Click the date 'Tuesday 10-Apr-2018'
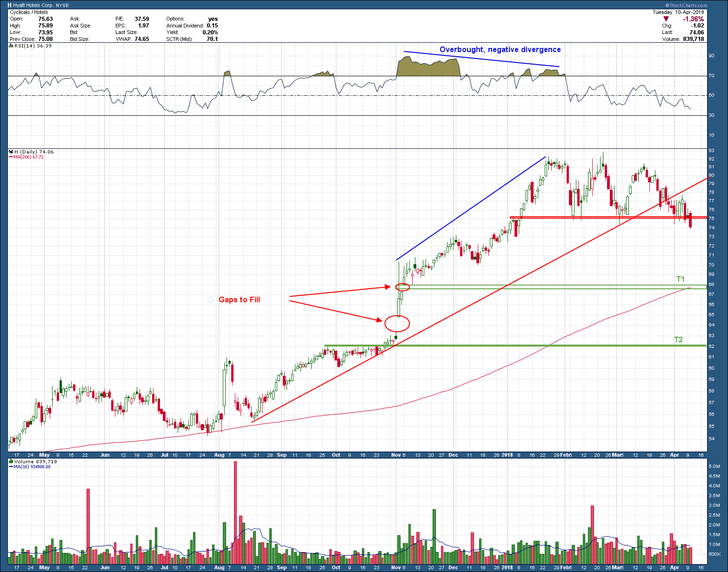Screen dimensions: 728x572 tap(678, 12)
